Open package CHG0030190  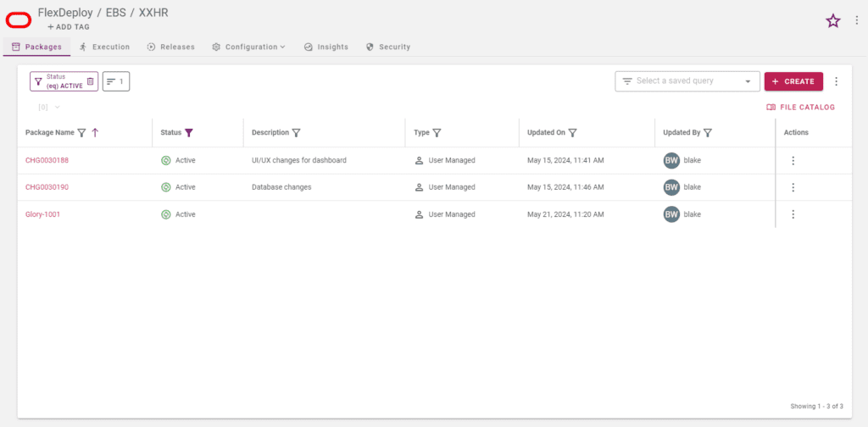click(47, 187)
